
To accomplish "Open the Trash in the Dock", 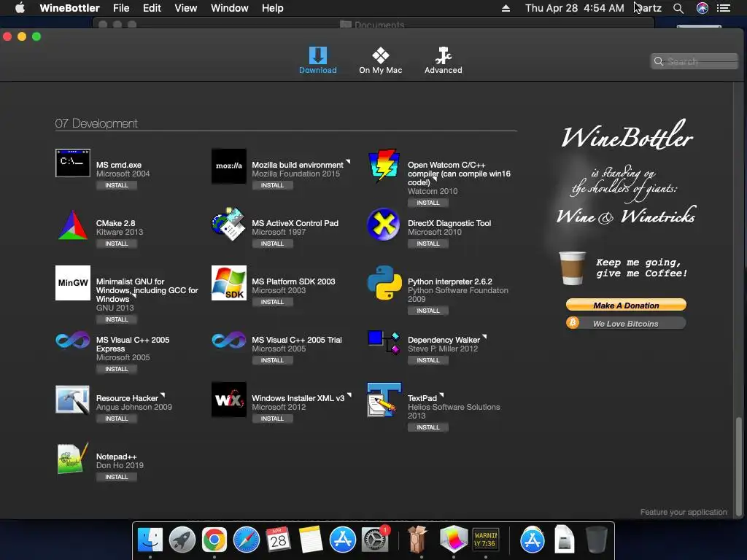I will pyautogui.click(x=597, y=540).
